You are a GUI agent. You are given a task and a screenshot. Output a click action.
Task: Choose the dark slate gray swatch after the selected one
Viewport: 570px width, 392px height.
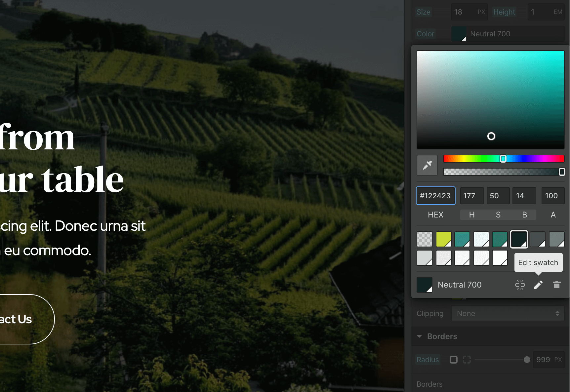tap(538, 239)
